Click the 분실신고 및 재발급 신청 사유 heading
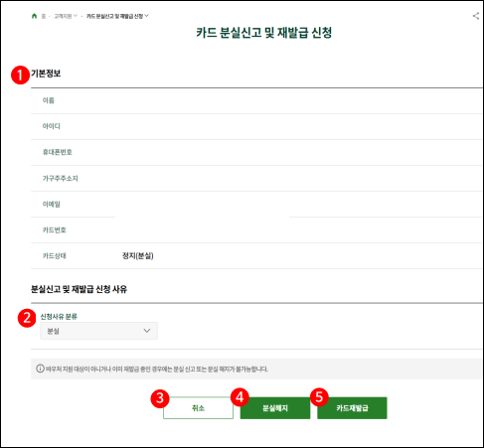The image size is (484, 448). pyautogui.click(x=80, y=289)
